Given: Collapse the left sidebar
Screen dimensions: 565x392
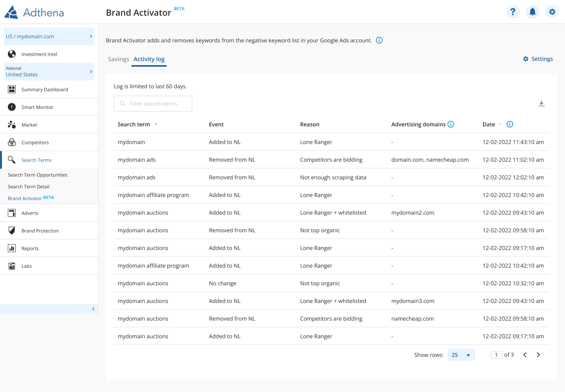Looking at the screenshot, I should point(93,309).
